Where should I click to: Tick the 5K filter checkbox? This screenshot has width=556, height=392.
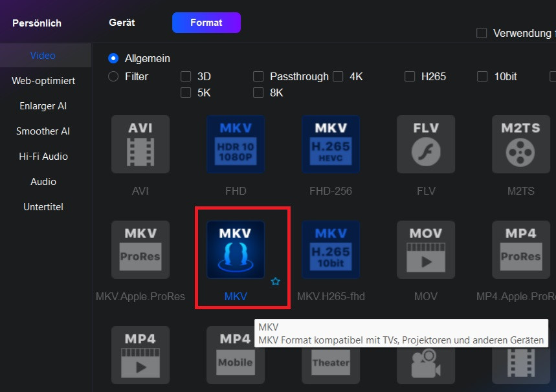click(186, 93)
